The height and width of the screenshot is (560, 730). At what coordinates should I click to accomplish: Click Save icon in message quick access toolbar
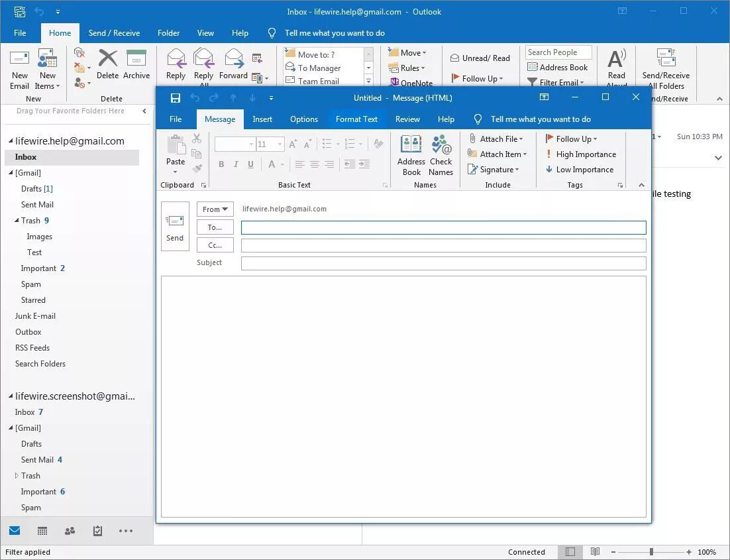176,98
